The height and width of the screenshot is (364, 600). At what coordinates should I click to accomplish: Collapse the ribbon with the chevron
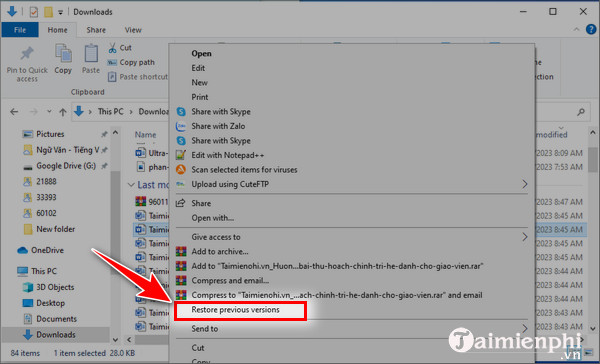[x=576, y=29]
